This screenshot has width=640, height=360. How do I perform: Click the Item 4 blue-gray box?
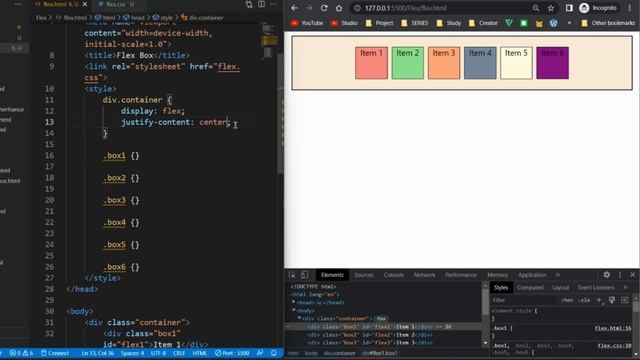pyautogui.click(x=480, y=63)
